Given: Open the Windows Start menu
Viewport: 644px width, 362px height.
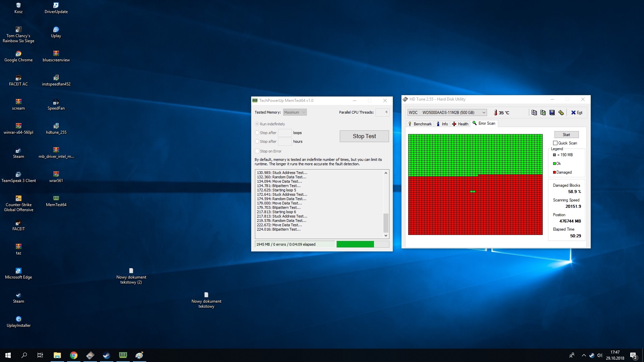Looking at the screenshot, I should click(8, 355).
